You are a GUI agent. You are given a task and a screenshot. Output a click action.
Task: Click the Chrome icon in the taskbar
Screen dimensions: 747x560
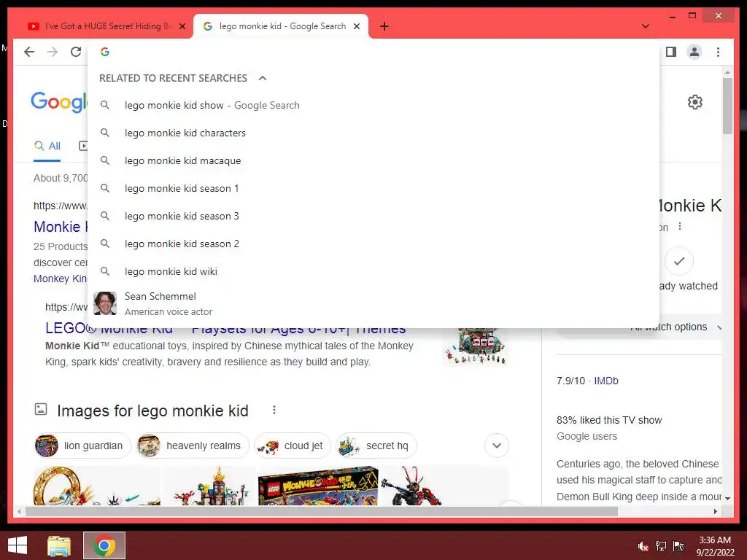click(104, 545)
